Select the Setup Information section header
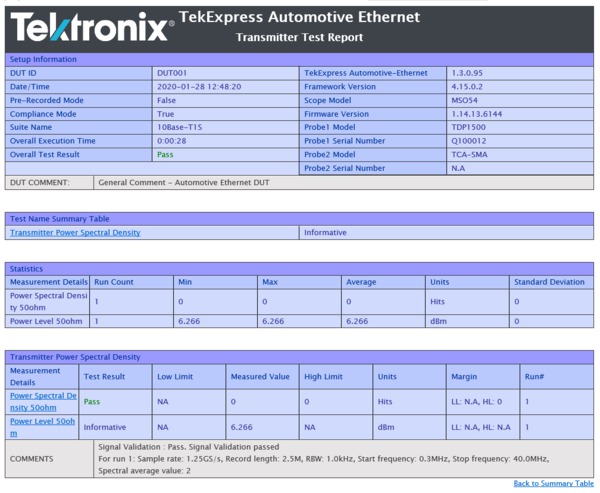600x493 pixels. [43, 59]
